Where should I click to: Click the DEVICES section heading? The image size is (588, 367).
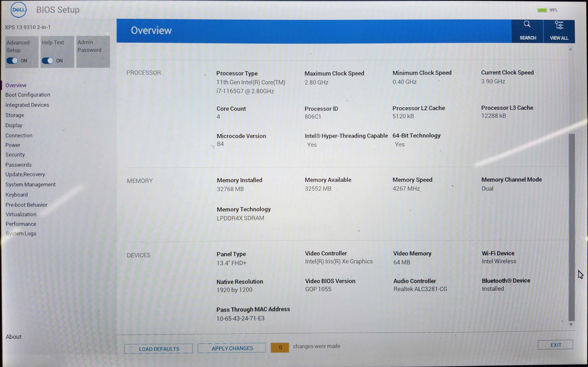point(138,255)
